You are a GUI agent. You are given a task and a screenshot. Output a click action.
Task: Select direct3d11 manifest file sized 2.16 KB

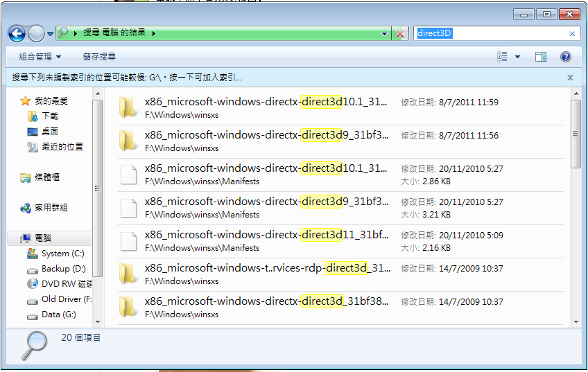point(340,242)
